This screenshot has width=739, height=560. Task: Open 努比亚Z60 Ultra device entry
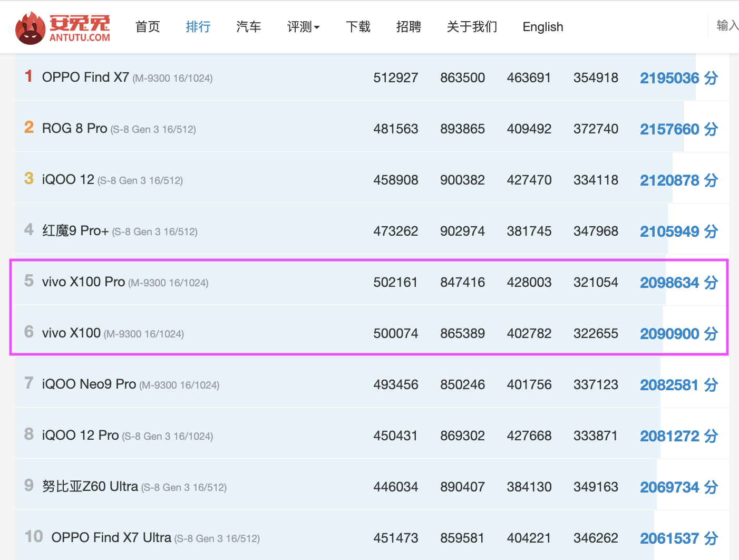90,487
